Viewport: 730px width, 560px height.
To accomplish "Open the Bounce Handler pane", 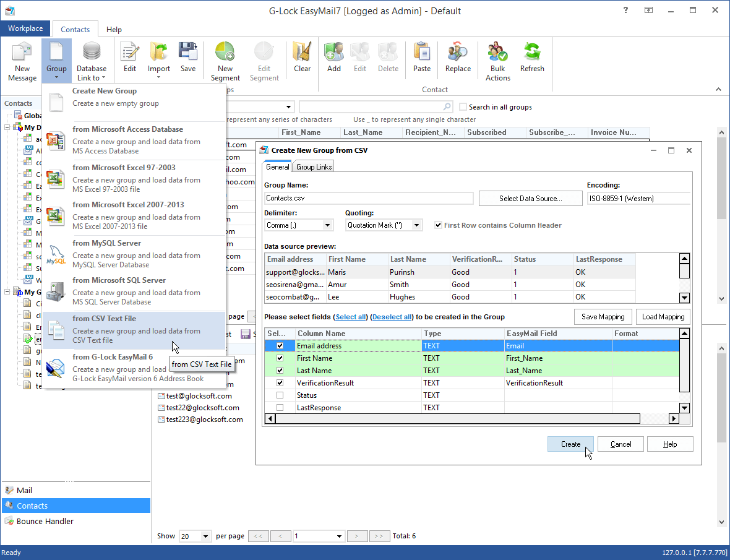I will pos(76,522).
